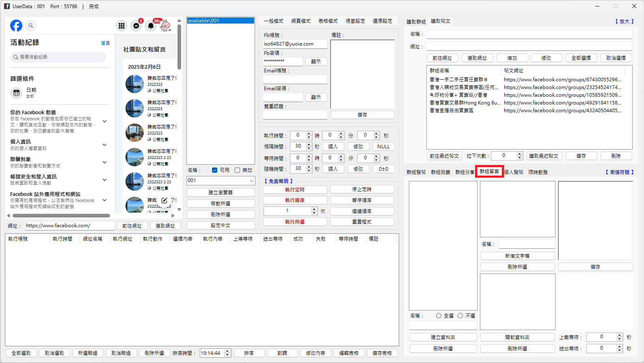Select the 香港直播自由買賣區 group row
Screen dimensions: 644x363
(526, 111)
